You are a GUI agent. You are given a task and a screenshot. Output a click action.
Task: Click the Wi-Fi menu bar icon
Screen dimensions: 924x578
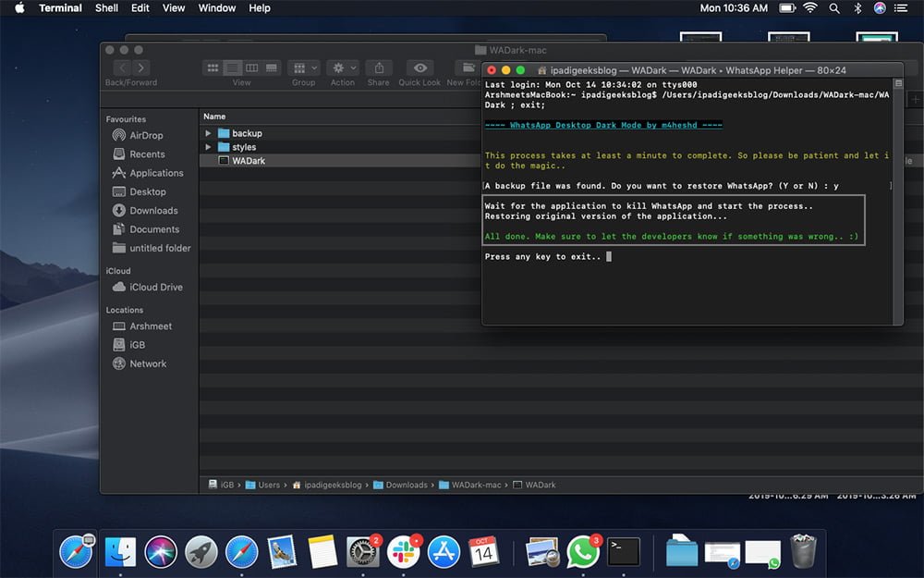point(811,8)
